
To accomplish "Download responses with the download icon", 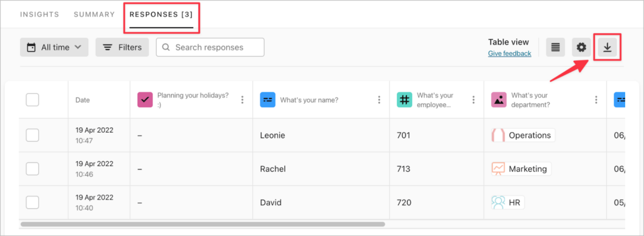I will [608, 48].
